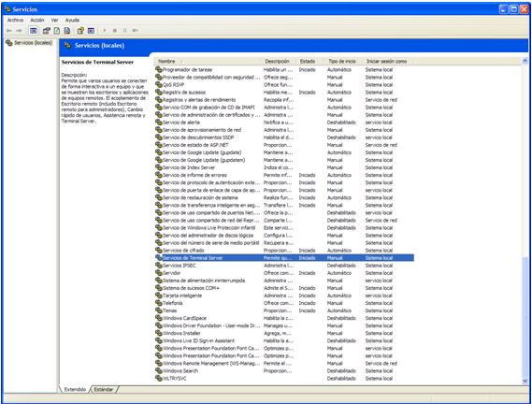The width and height of the screenshot is (532, 404).
Task: Switch to the Estándar tab
Action: pos(104,389)
